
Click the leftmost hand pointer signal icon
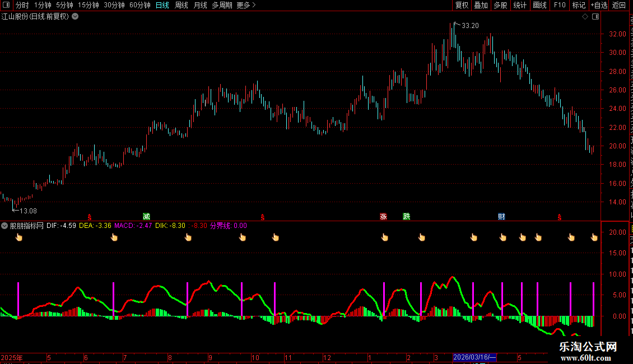coord(19,237)
